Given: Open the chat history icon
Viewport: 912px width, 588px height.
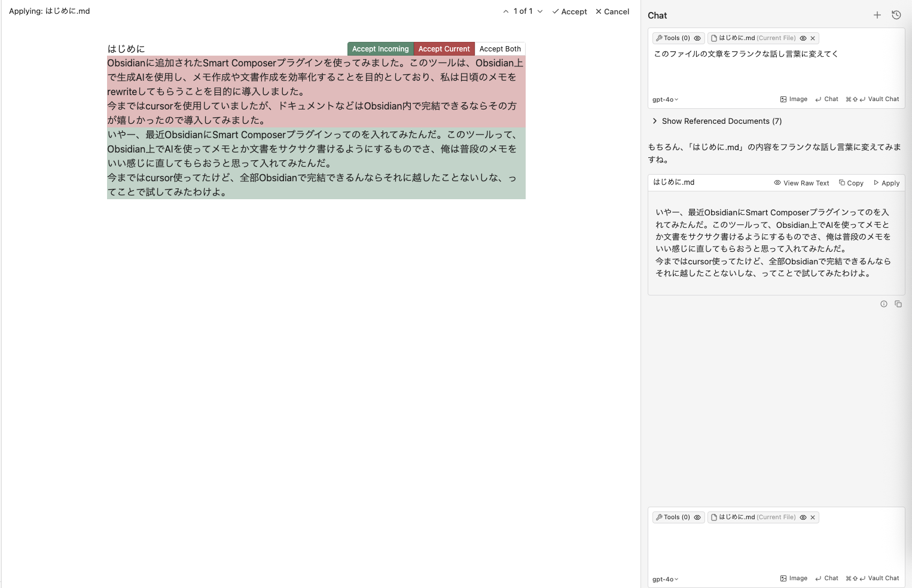Looking at the screenshot, I should point(896,15).
